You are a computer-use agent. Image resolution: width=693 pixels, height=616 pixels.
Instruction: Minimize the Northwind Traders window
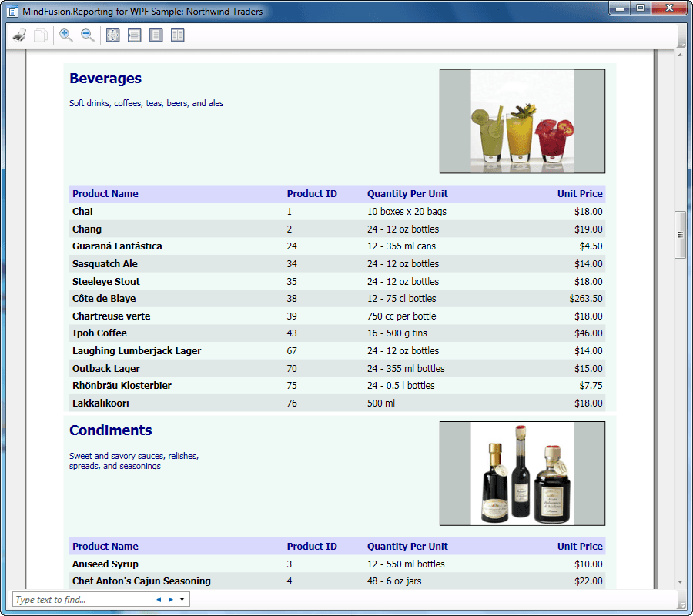click(620, 8)
